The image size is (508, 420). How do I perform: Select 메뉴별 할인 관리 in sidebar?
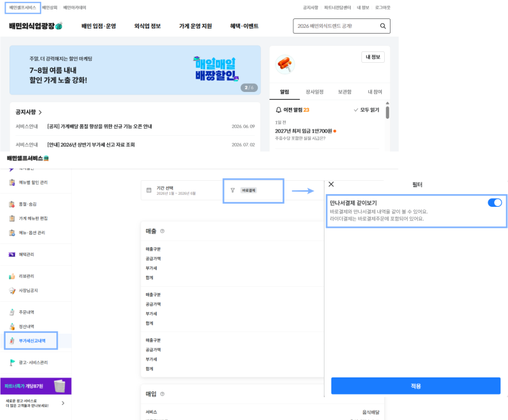tap(33, 183)
